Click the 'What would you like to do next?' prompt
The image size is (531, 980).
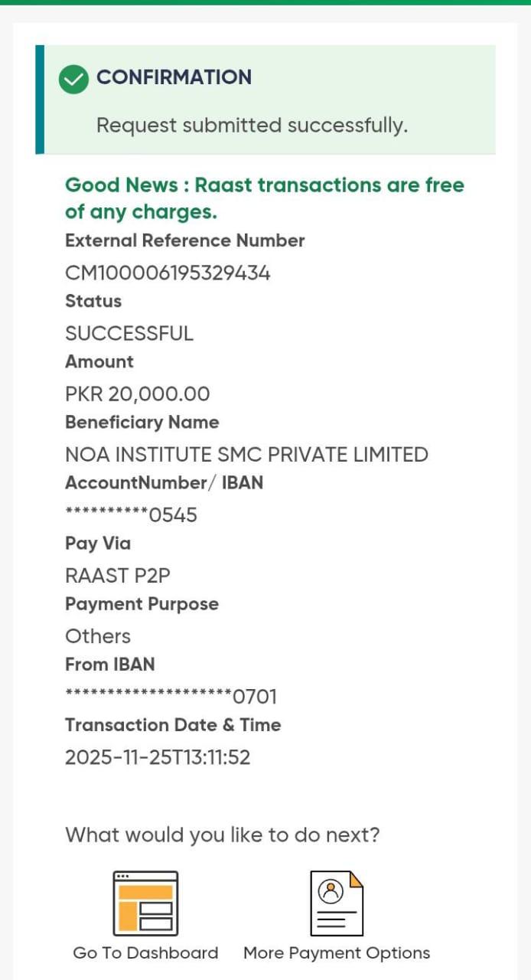pos(222,835)
